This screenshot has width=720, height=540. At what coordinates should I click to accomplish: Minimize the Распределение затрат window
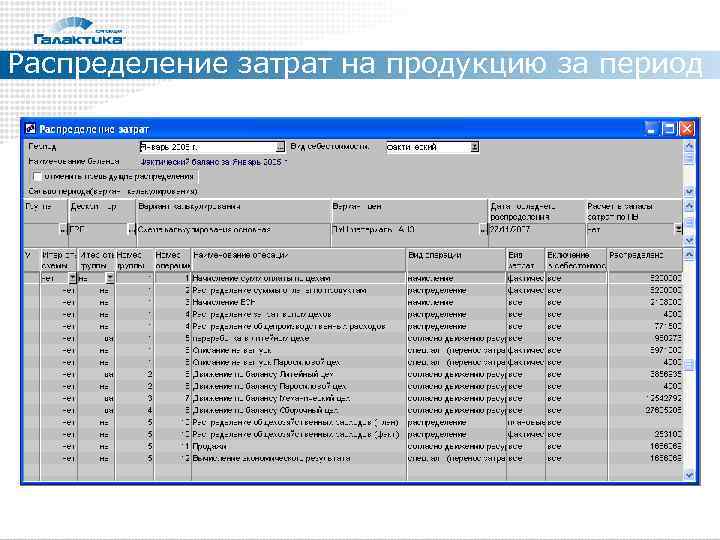(x=651, y=129)
